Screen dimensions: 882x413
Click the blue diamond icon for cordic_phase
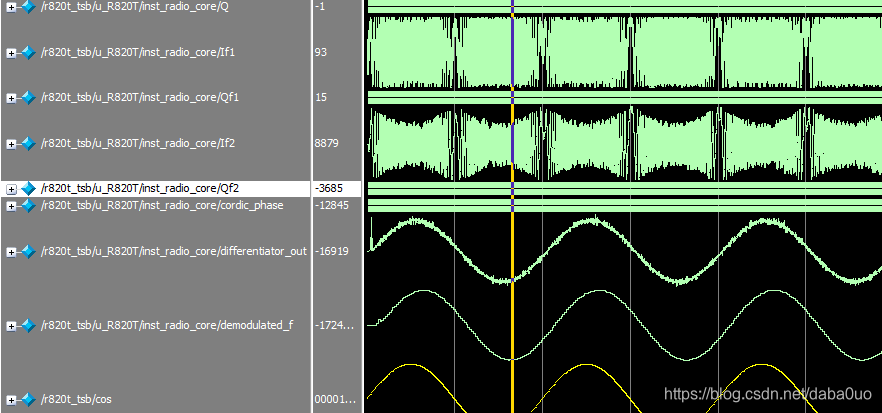point(28,206)
